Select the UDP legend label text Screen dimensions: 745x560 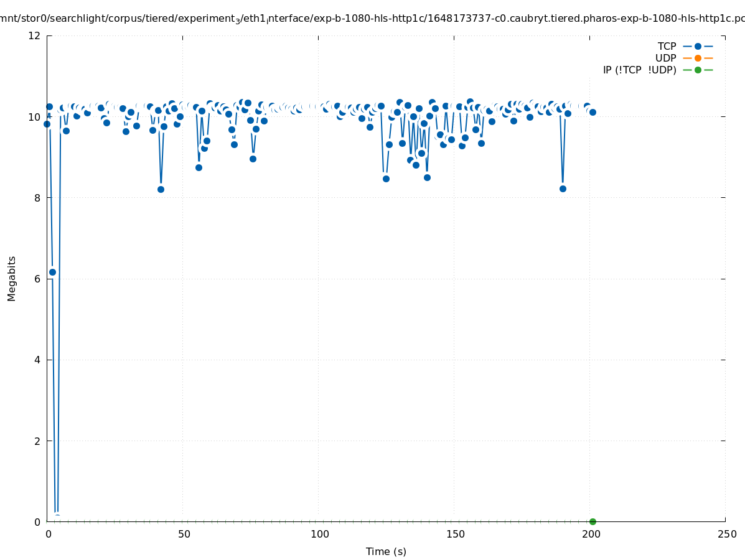click(665, 58)
